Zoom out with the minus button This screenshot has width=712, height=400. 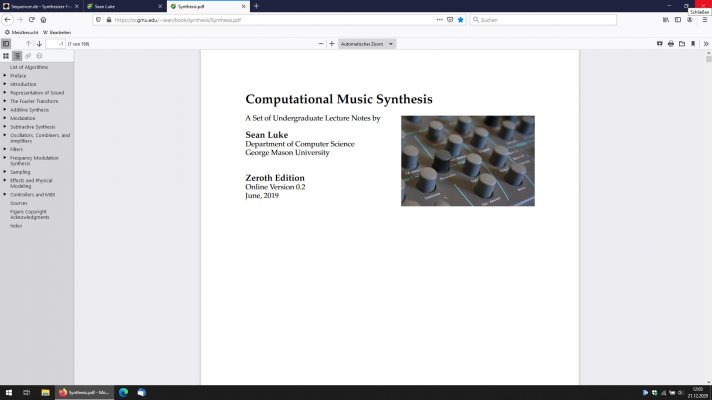click(321, 44)
